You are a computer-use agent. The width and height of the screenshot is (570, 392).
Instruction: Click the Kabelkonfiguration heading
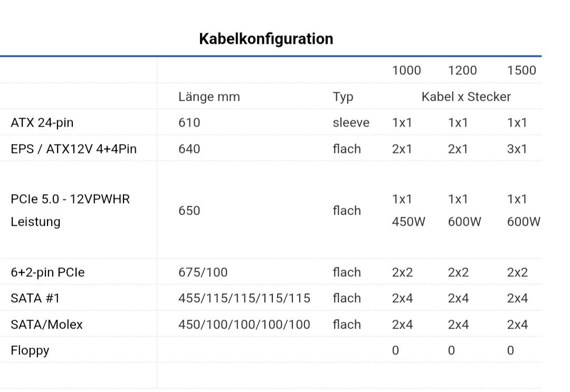[x=266, y=39]
